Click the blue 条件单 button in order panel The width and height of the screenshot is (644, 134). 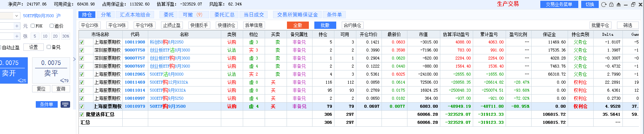[x=47, y=104]
